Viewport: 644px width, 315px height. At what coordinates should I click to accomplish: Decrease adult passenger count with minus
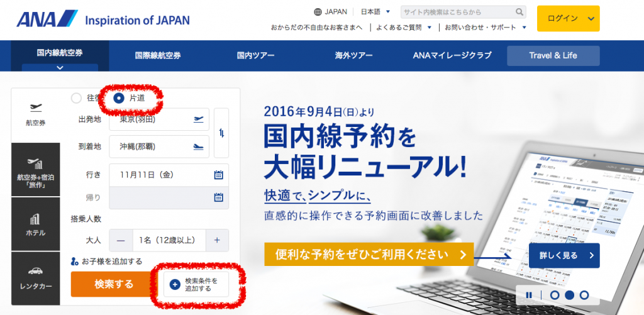[121, 240]
